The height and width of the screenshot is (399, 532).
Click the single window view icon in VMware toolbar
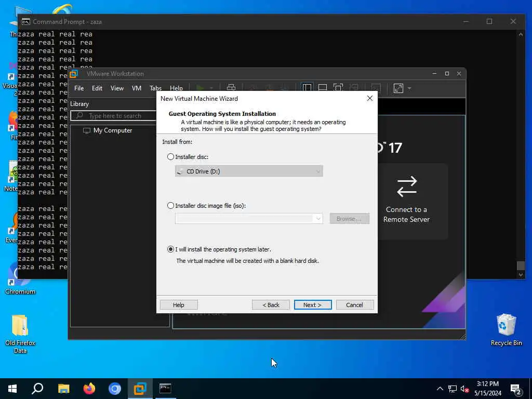pyautogui.click(x=322, y=88)
